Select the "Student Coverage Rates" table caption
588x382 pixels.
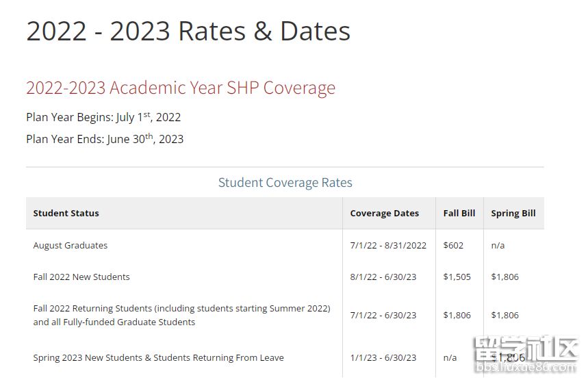[x=285, y=183]
